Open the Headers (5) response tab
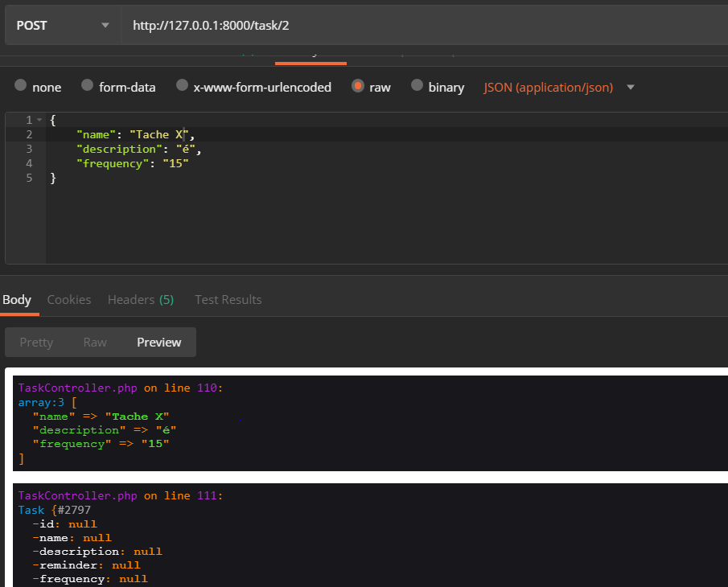 coord(140,299)
